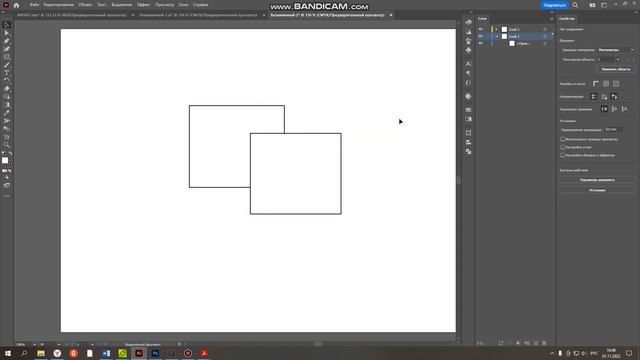Click the Поделиться button
The image size is (640, 360).
tap(555, 5)
